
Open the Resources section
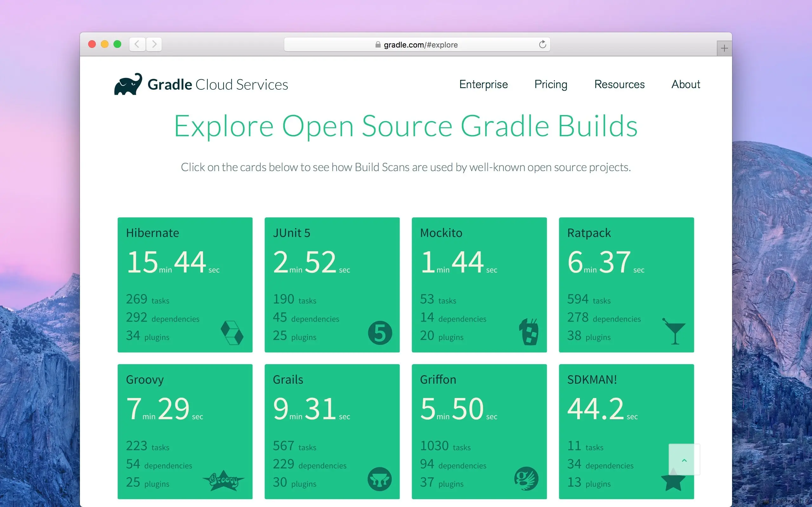pos(619,85)
